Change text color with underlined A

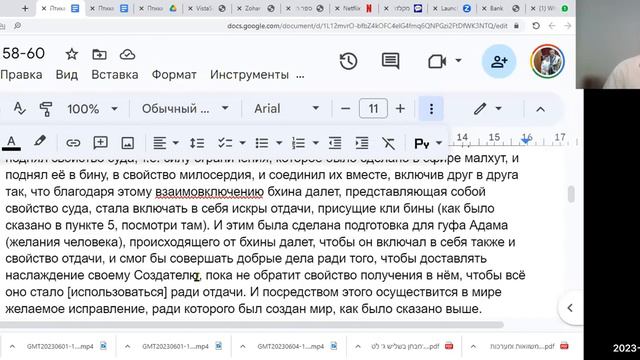(11, 143)
